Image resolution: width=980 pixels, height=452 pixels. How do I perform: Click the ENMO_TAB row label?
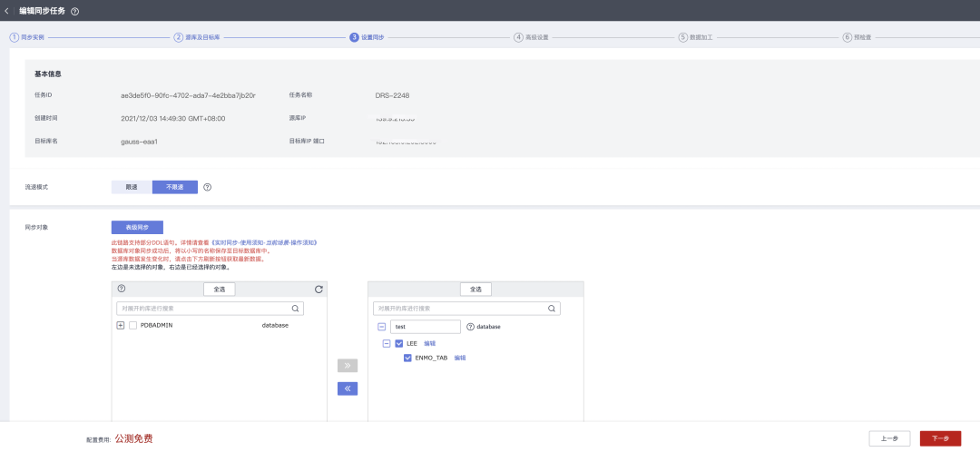tap(431, 359)
